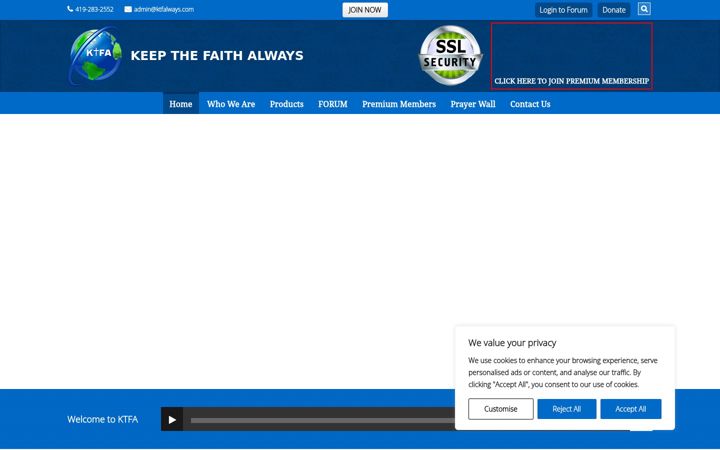Open the Who We Are page
Screen dimensions: 720x450
coord(231,104)
